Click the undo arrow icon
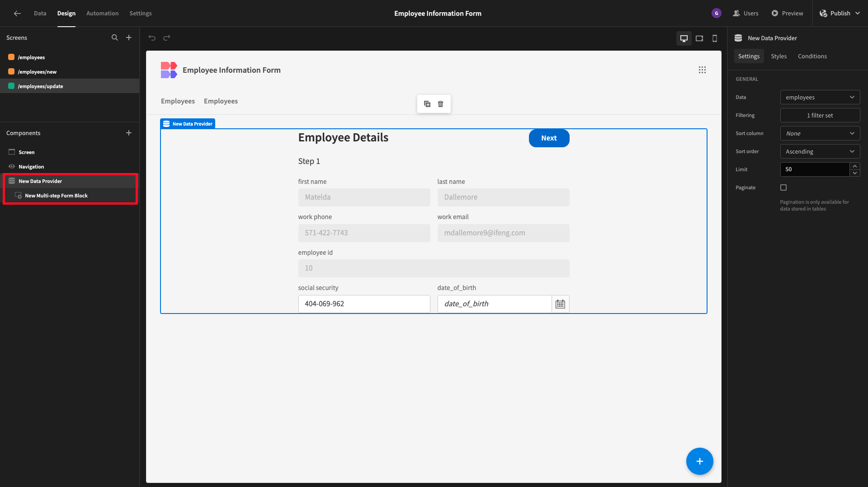868x487 pixels. 152,38
